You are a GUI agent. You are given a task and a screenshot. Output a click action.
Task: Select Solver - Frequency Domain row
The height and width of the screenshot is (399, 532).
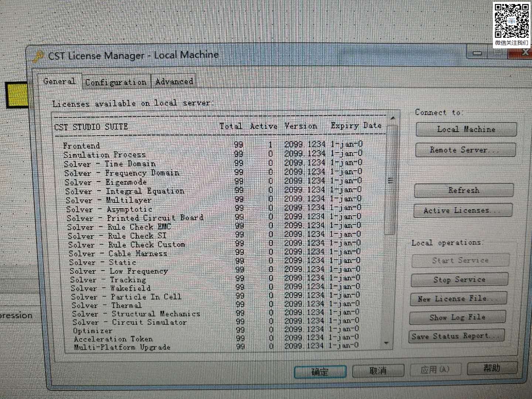click(x=212, y=173)
